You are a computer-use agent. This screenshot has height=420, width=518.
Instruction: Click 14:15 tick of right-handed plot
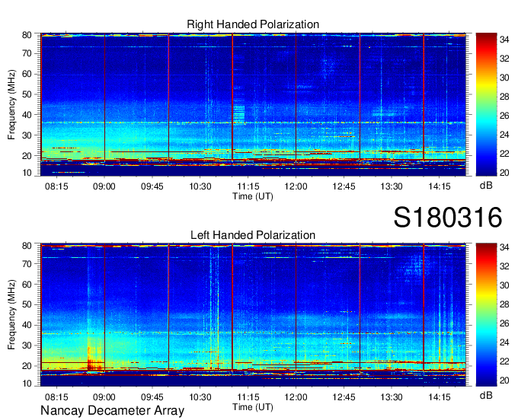440,186
